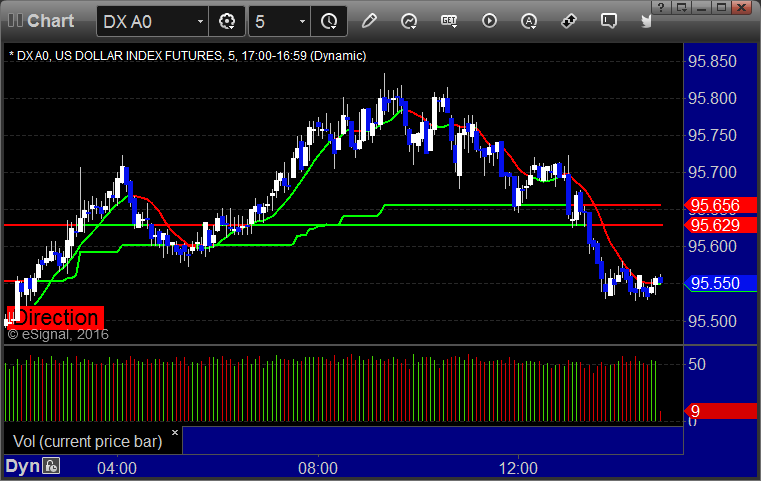Select the red volume marker showing 9
This screenshot has height=481, width=761.
[x=721, y=411]
